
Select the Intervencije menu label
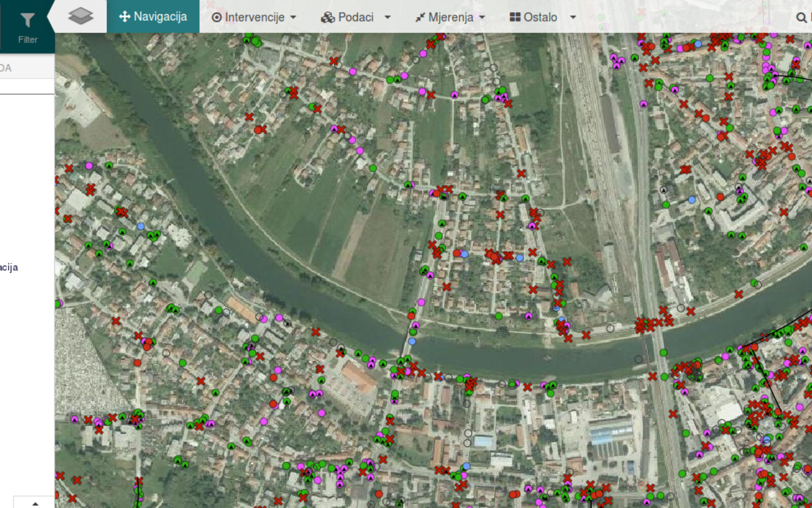[254, 17]
